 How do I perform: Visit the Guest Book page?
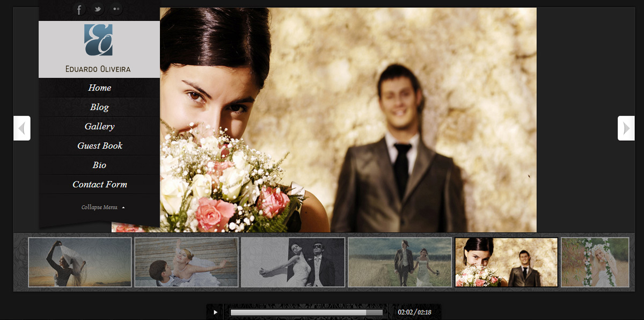click(99, 146)
